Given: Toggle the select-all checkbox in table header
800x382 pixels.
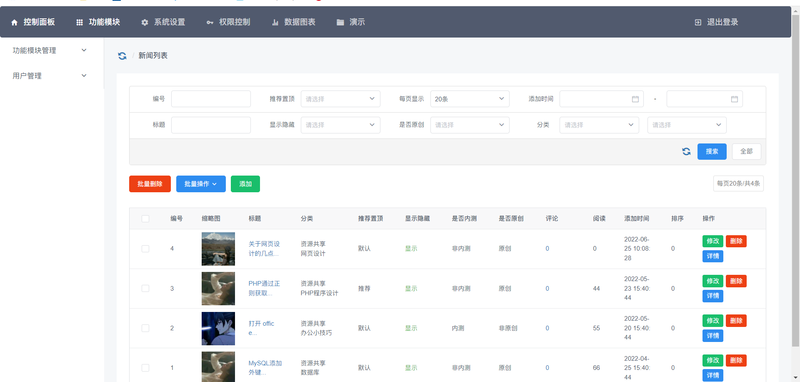Looking at the screenshot, I should [145, 219].
